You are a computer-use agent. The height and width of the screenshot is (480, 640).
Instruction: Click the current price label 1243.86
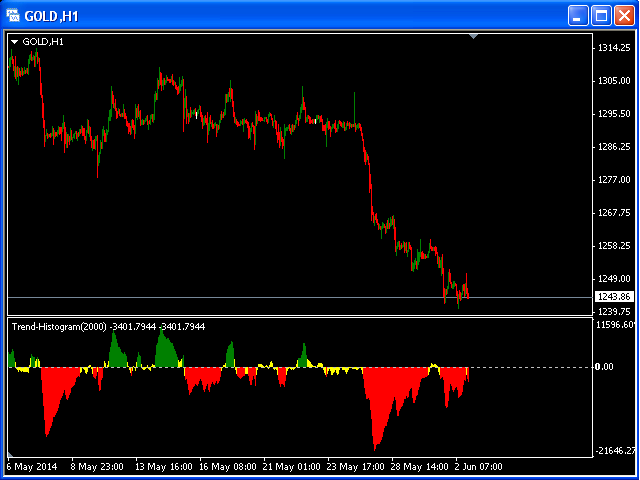[x=614, y=297]
